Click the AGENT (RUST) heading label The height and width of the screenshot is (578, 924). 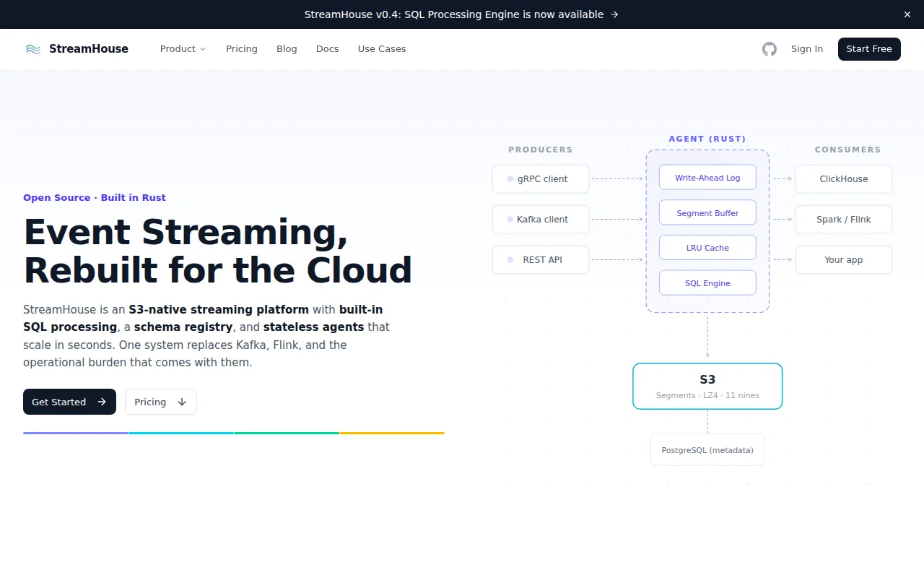707,139
